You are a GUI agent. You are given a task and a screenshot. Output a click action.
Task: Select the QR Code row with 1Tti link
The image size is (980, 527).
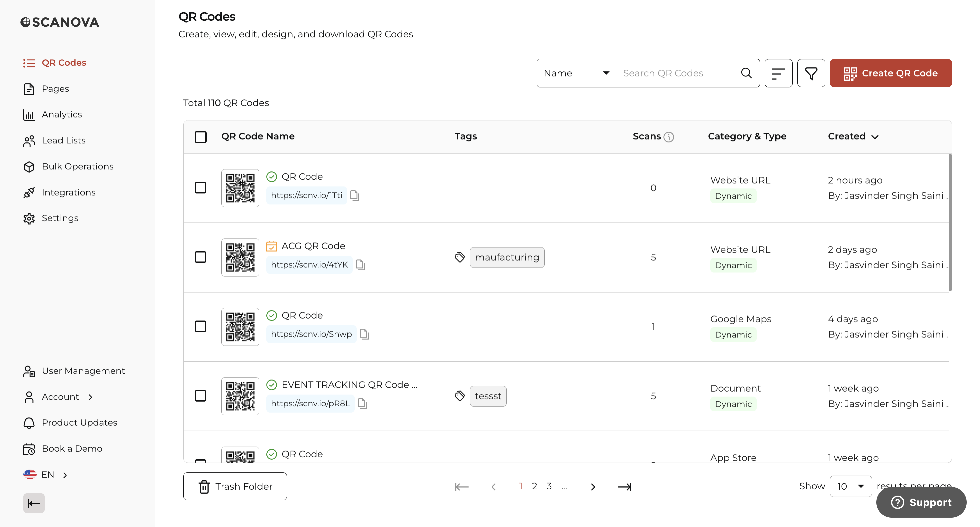tap(200, 188)
